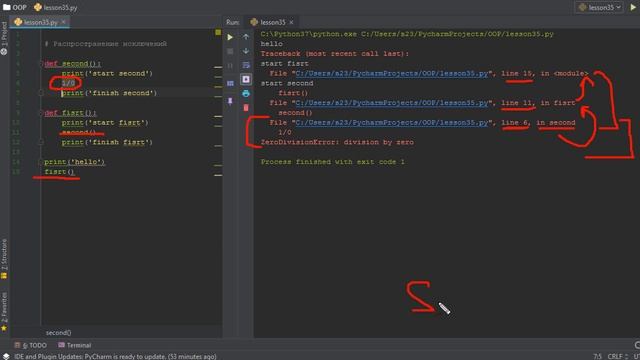Click the ZeroDivisionError message in the console
The height and width of the screenshot is (360, 640).
(x=337, y=142)
